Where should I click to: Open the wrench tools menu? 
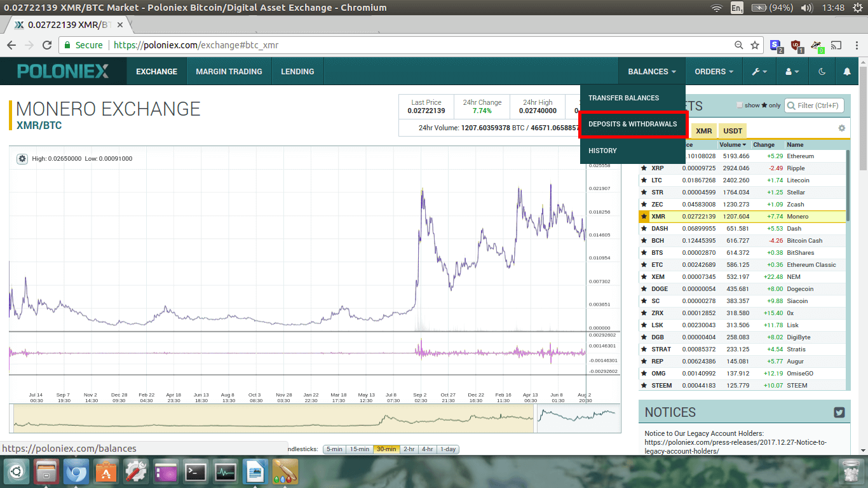[759, 72]
